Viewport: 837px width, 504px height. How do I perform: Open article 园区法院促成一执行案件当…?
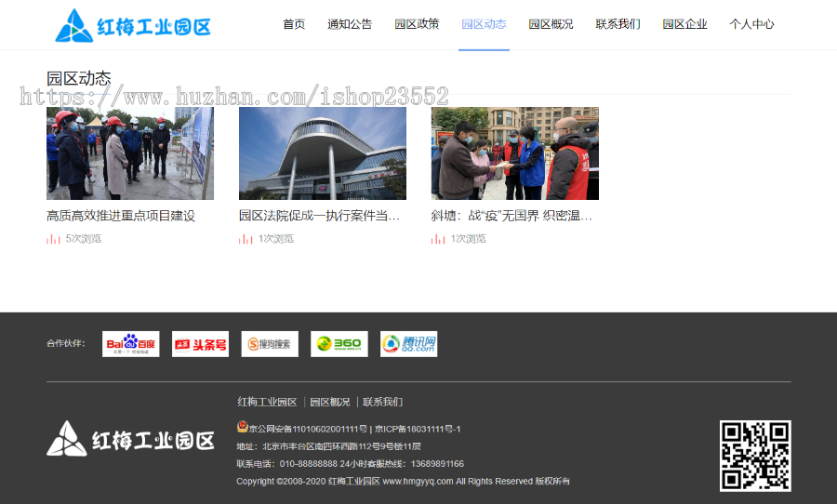click(x=319, y=216)
